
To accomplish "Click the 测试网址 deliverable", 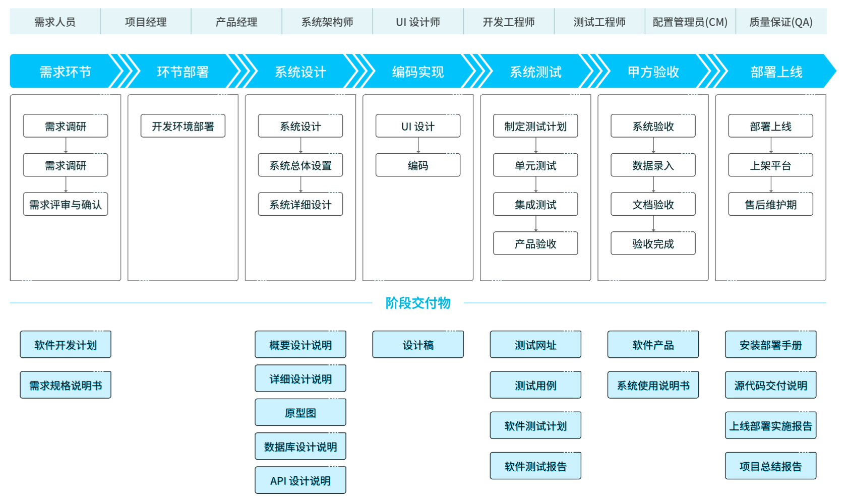I will point(535,345).
